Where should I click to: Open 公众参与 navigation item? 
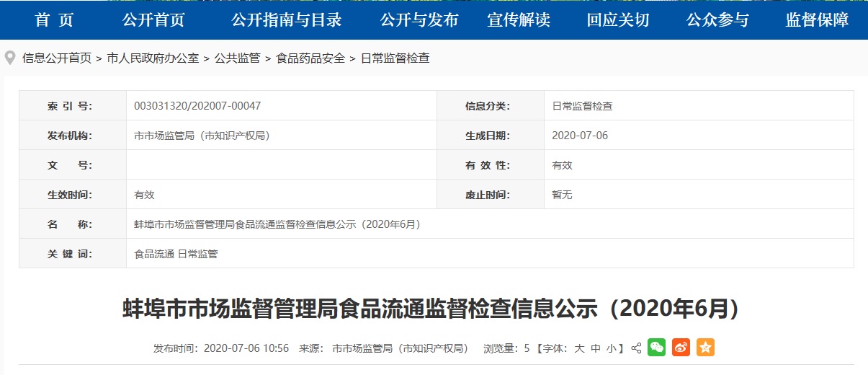click(717, 20)
